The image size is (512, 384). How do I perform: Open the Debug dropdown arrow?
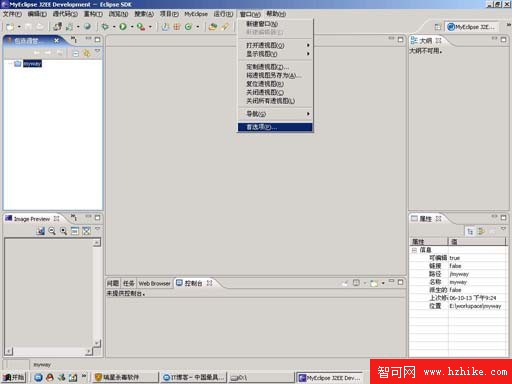click(114, 27)
